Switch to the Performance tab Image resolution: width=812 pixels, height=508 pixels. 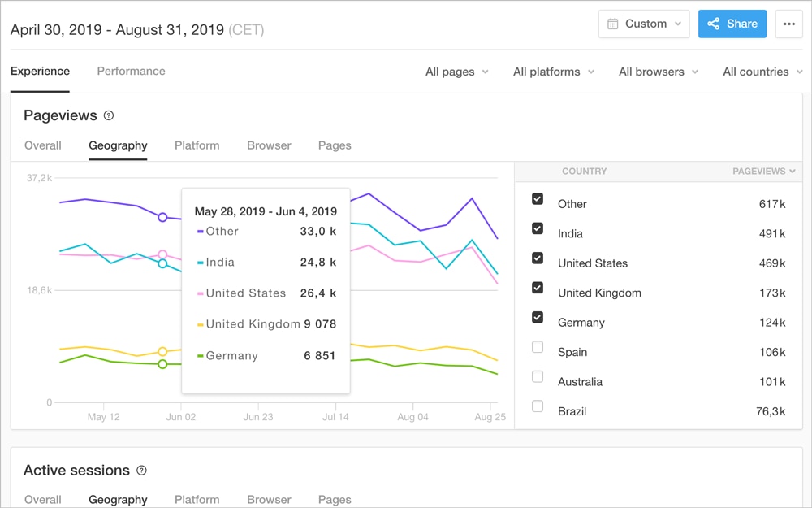pos(131,71)
